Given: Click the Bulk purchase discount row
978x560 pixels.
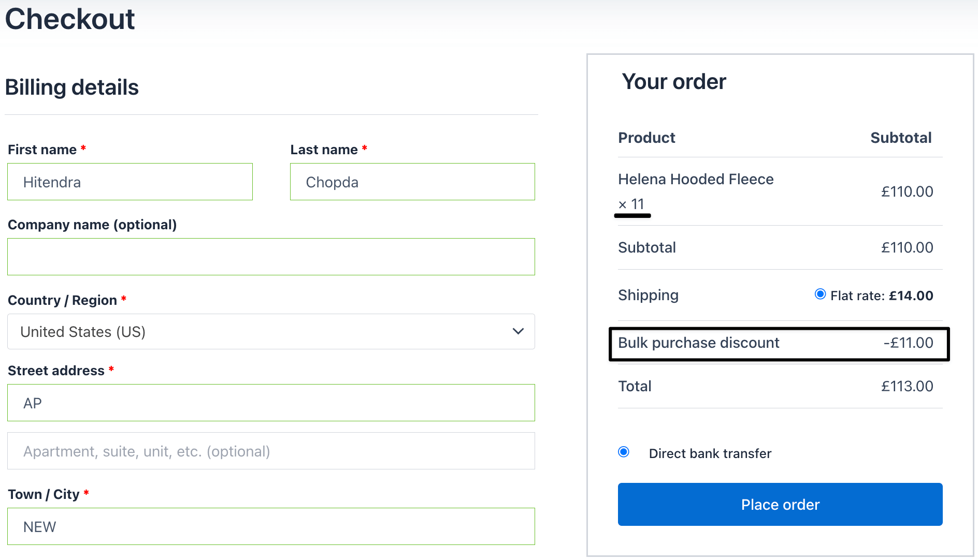Looking at the screenshot, I should [x=778, y=343].
